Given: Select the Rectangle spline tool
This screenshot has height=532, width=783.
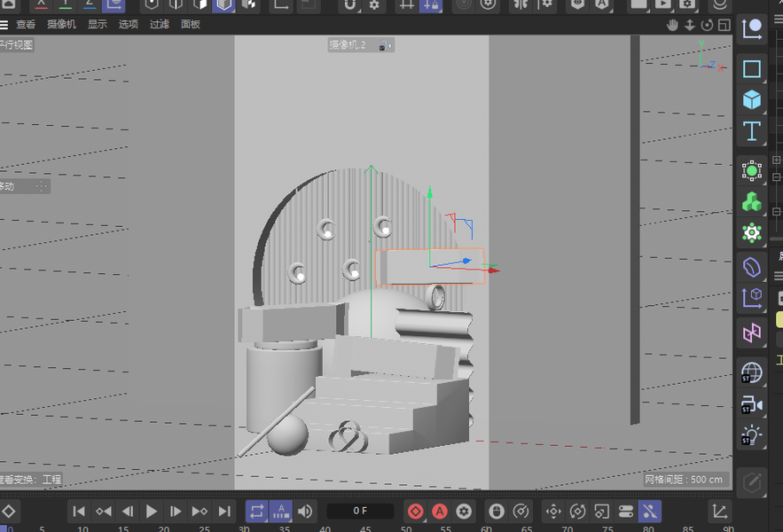Looking at the screenshot, I should [752, 68].
